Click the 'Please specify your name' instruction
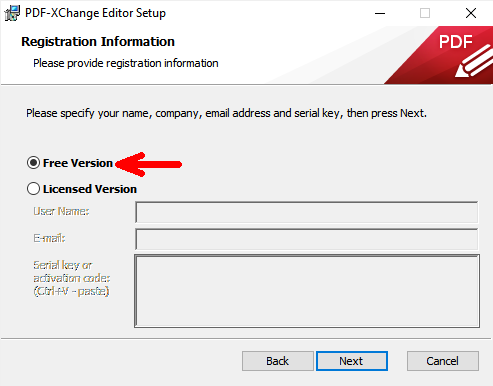 (226, 113)
